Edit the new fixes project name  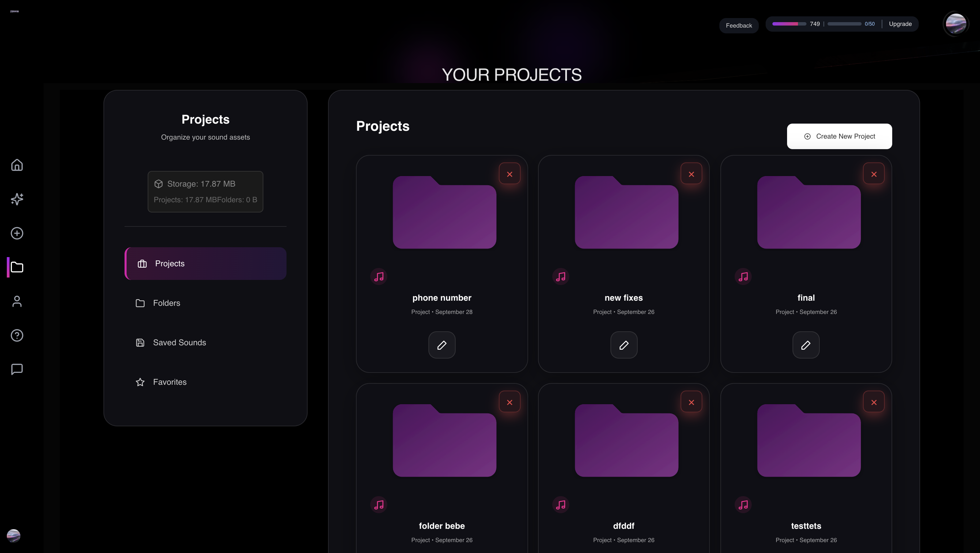[623, 345]
